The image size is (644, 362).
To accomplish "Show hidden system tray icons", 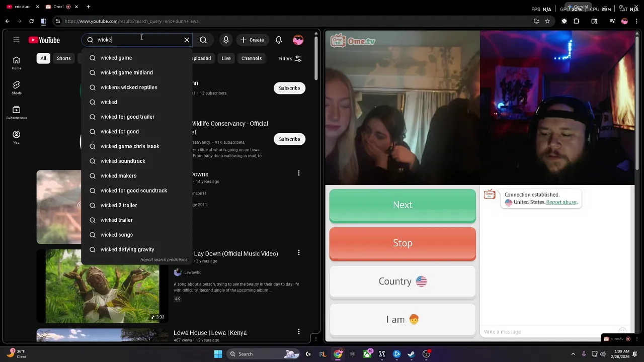I will coord(572,354).
